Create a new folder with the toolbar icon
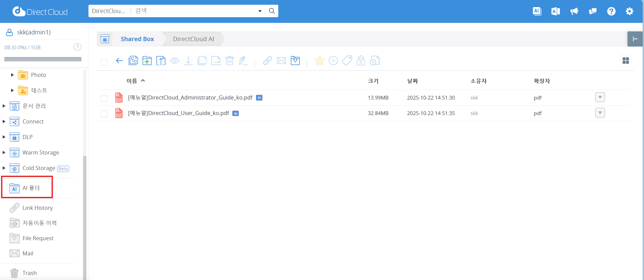 [147, 61]
